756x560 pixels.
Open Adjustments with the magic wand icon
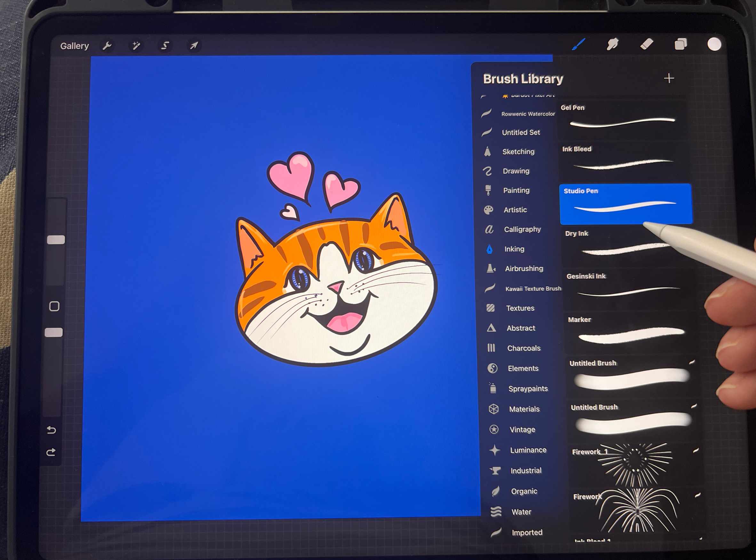136,45
